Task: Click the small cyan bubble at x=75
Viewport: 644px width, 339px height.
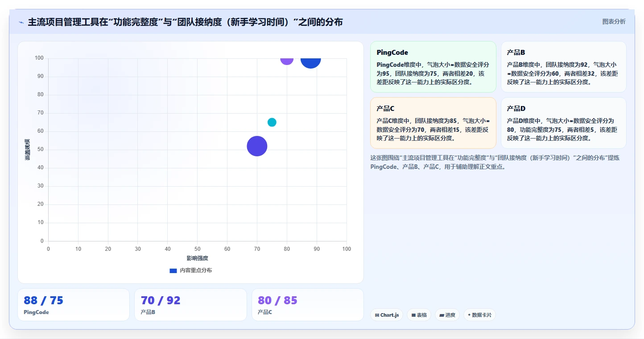Action: click(x=272, y=122)
